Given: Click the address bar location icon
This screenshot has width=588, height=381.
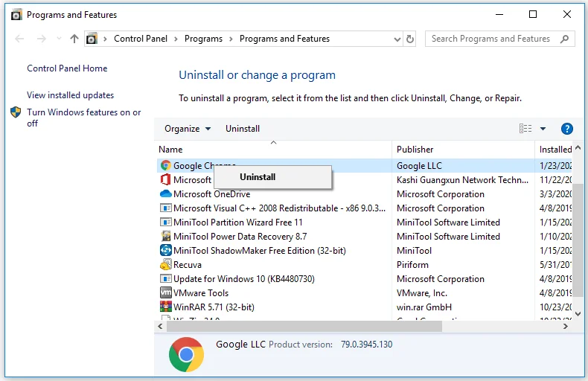Looking at the screenshot, I should click(92, 39).
